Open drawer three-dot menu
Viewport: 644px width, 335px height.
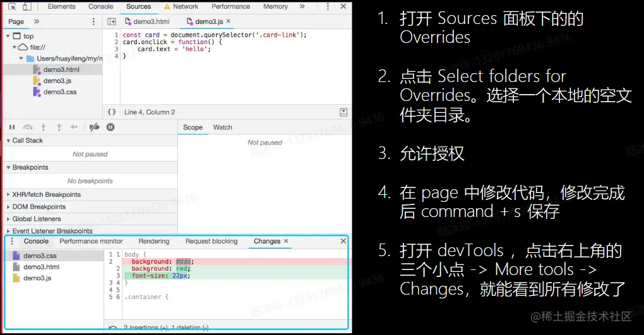[12, 242]
